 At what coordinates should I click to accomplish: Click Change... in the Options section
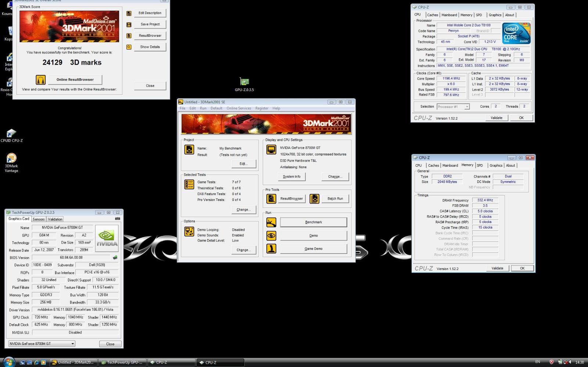(244, 250)
